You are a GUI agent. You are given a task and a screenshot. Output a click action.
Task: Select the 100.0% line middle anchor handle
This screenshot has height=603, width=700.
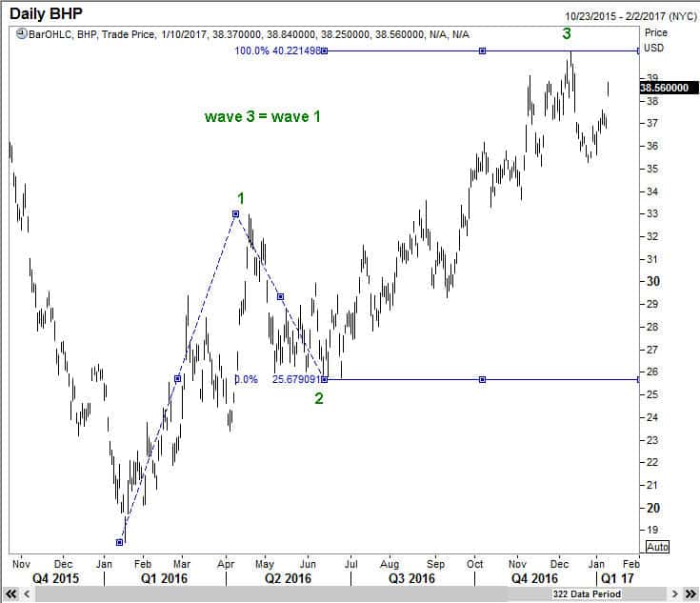point(482,50)
